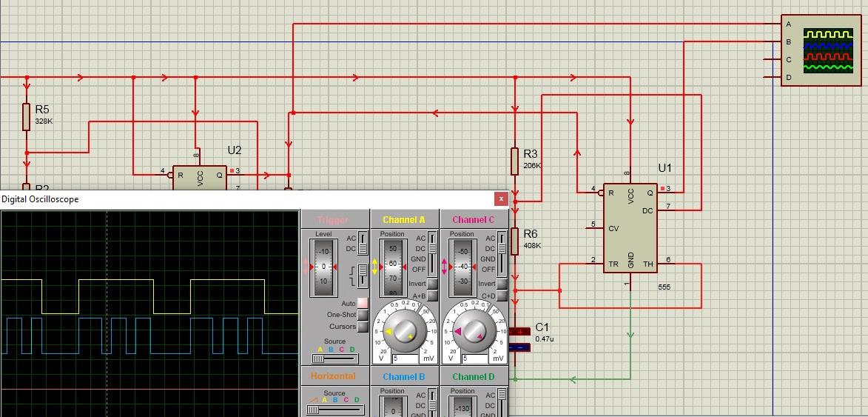Select the U1 555 timer chip
The width and height of the screenshot is (868, 417).
[630, 227]
